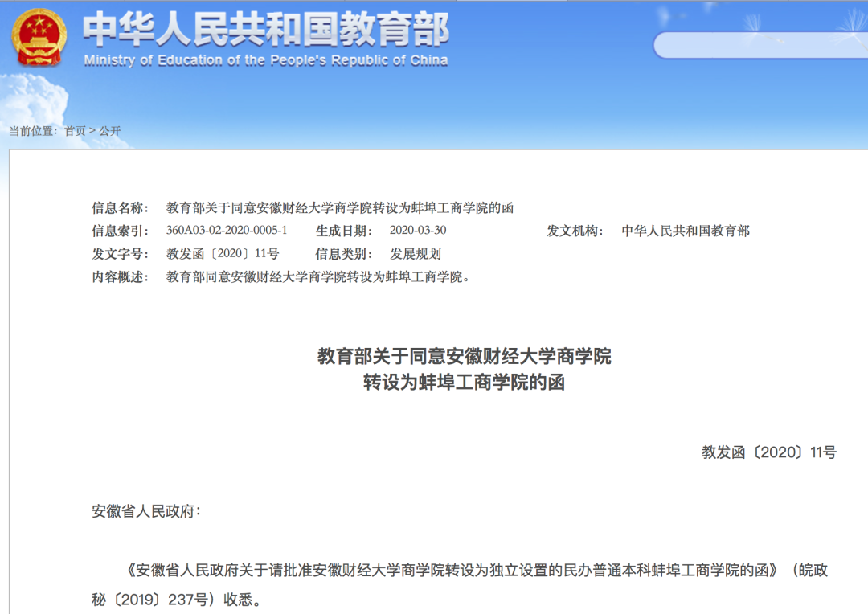Select the 发文机构 label

(x=575, y=231)
